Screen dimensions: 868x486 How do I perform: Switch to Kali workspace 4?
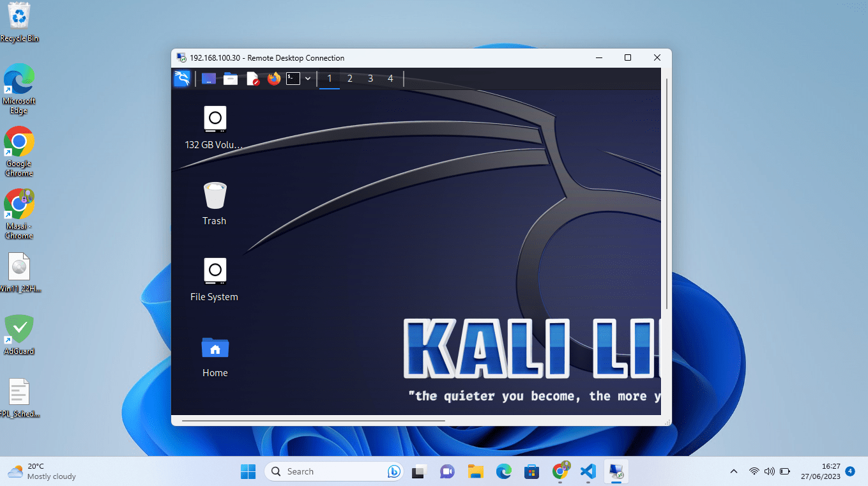(390, 79)
